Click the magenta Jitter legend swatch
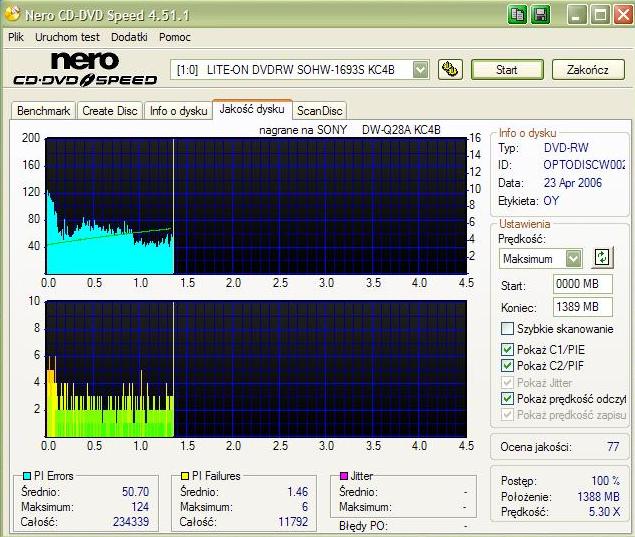Image resolution: width=635 pixels, height=537 pixels. (x=344, y=475)
